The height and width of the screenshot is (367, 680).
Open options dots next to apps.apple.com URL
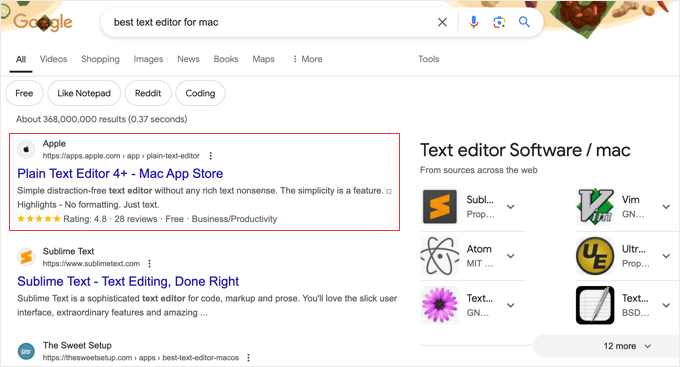pos(211,156)
